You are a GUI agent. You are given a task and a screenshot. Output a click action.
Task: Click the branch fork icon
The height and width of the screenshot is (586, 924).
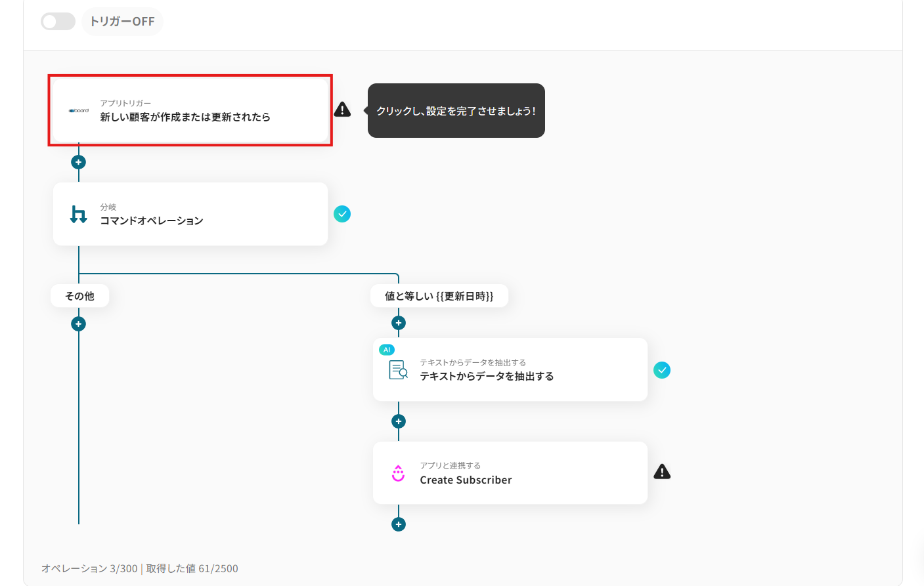pyautogui.click(x=79, y=214)
